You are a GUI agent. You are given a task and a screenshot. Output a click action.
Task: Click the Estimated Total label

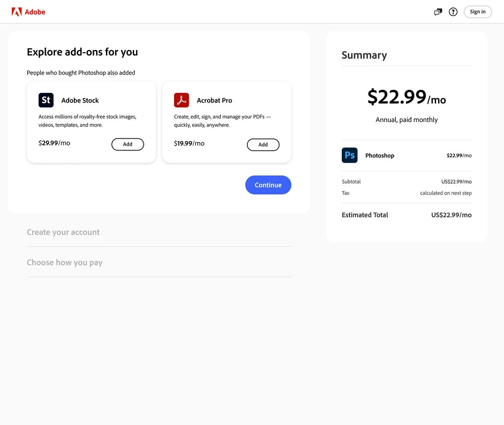[365, 215]
